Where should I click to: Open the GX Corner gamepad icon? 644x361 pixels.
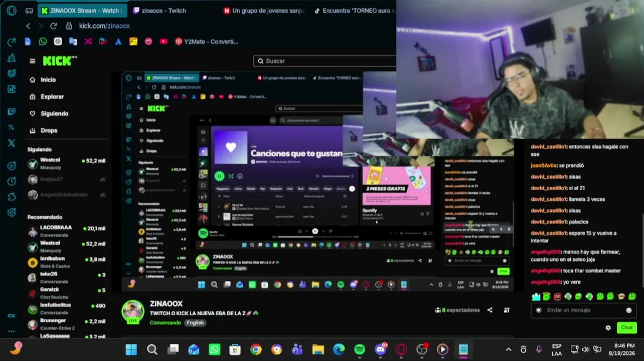click(29, 11)
